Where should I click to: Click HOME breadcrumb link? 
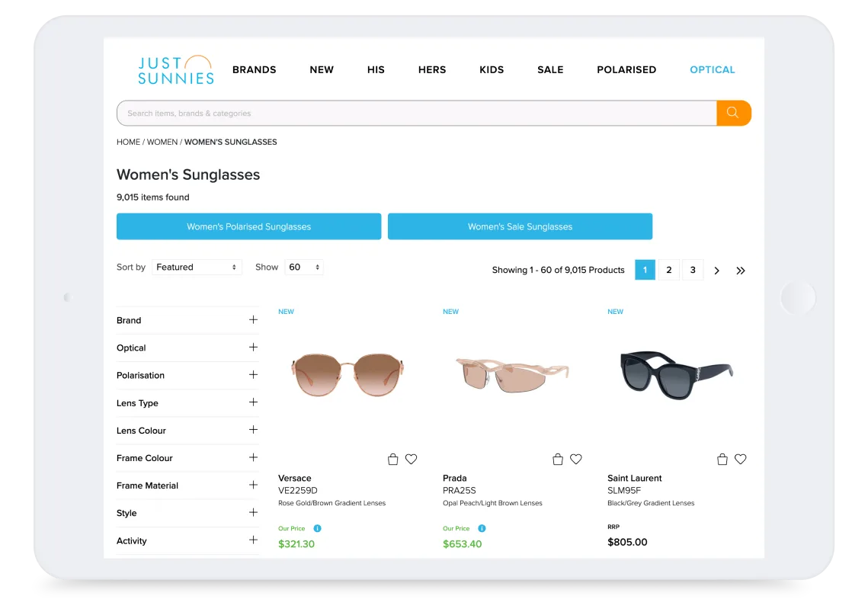click(x=129, y=142)
